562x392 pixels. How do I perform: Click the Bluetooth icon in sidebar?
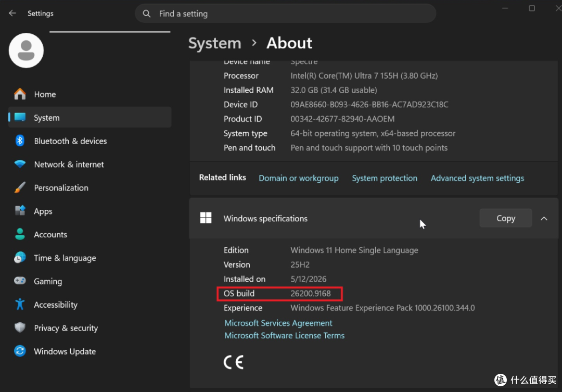[x=20, y=141]
